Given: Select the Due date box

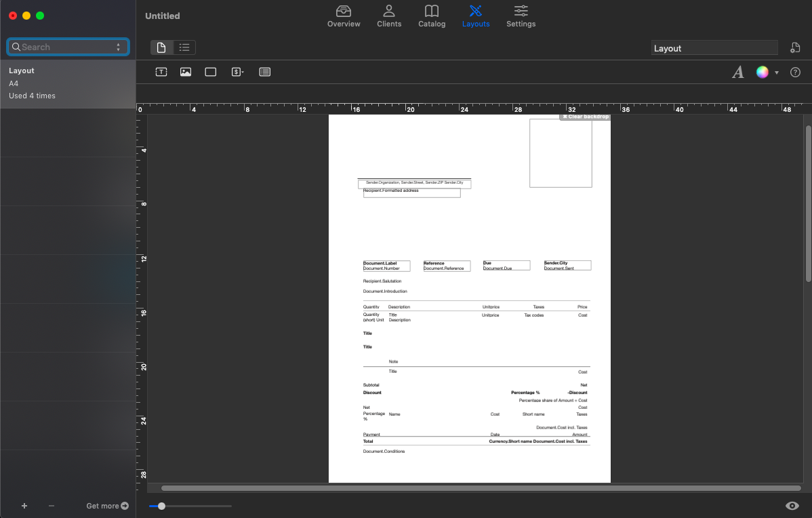Looking at the screenshot, I should click(x=506, y=266).
